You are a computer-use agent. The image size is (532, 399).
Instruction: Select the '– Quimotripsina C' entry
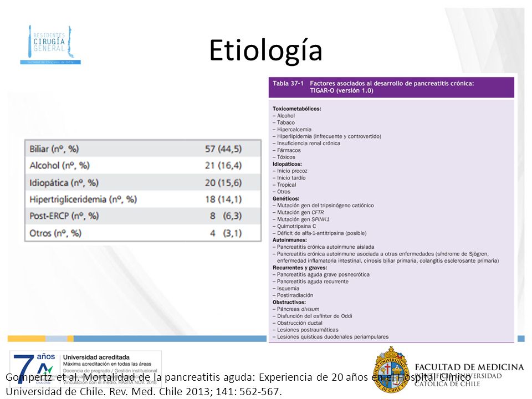294,226
